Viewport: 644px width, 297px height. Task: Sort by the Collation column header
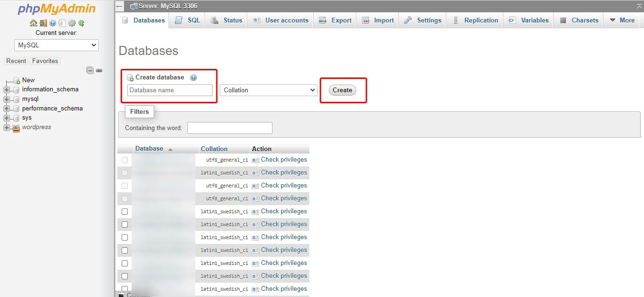click(x=214, y=149)
